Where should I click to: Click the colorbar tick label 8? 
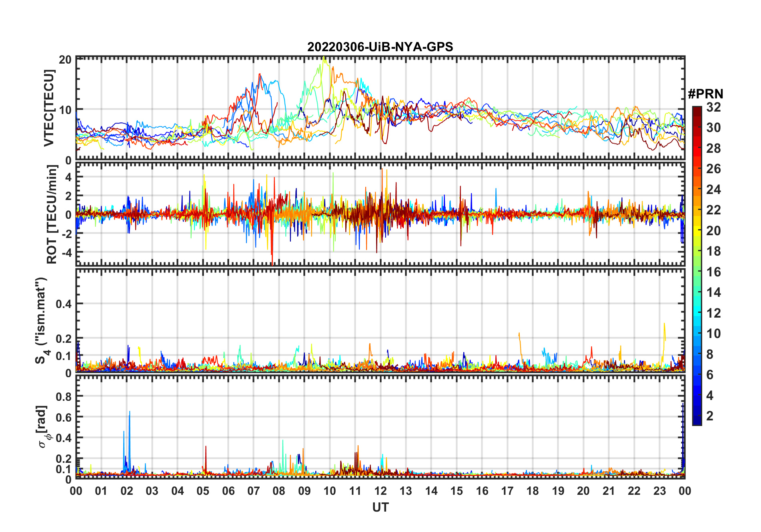[710, 354]
